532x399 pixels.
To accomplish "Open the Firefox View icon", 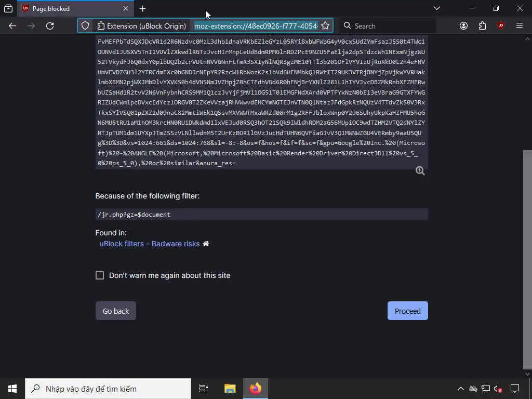I will tap(8, 8).
